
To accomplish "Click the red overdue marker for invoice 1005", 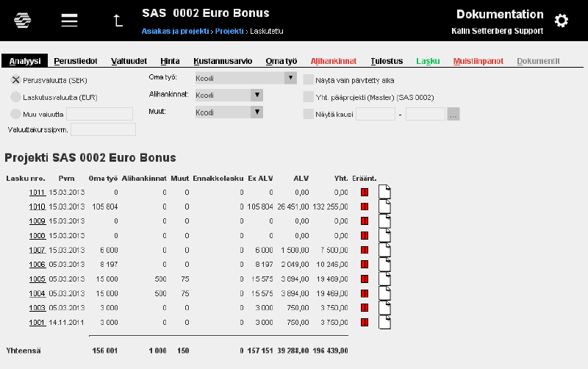I will (x=365, y=279).
